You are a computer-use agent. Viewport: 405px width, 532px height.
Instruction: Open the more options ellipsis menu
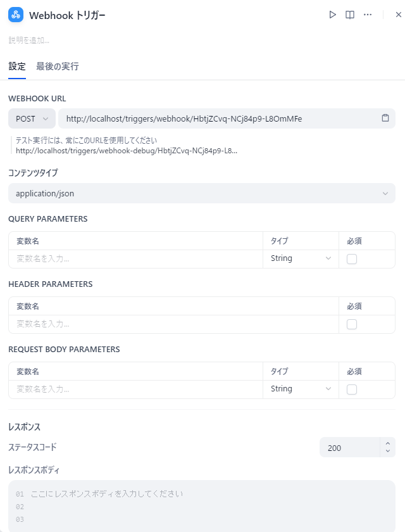coord(368,15)
